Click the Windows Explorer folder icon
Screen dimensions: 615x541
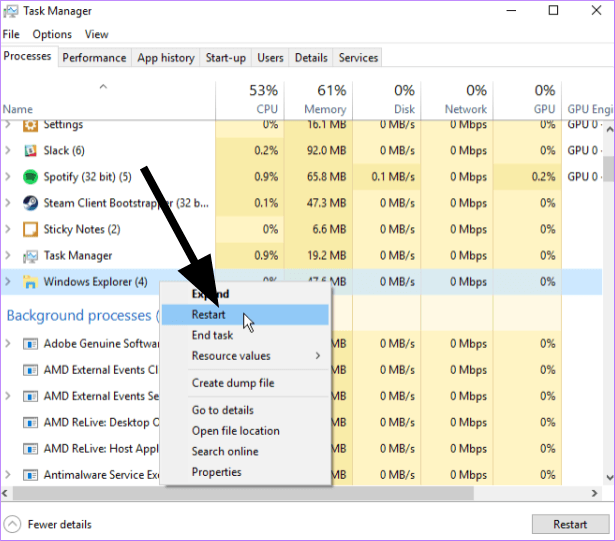click(x=30, y=282)
